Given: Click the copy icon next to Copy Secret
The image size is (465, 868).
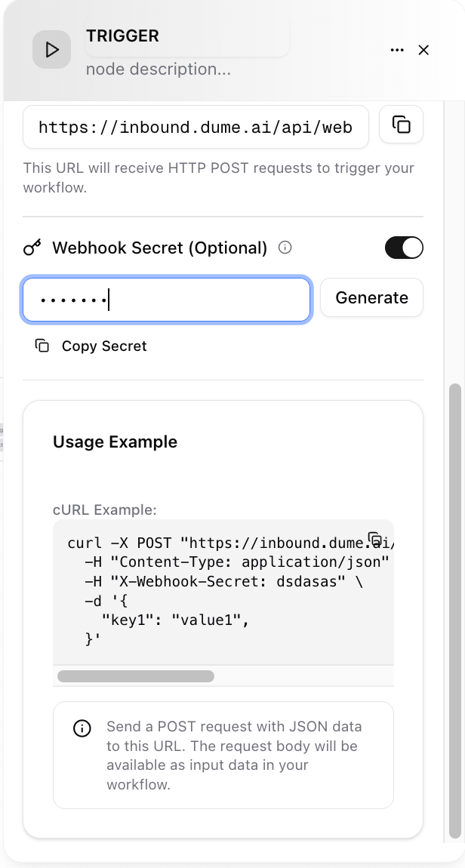Looking at the screenshot, I should coord(41,345).
